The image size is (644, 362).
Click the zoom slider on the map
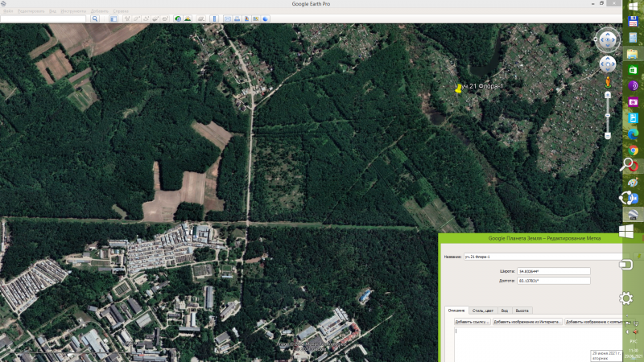(x=608, y=113)
